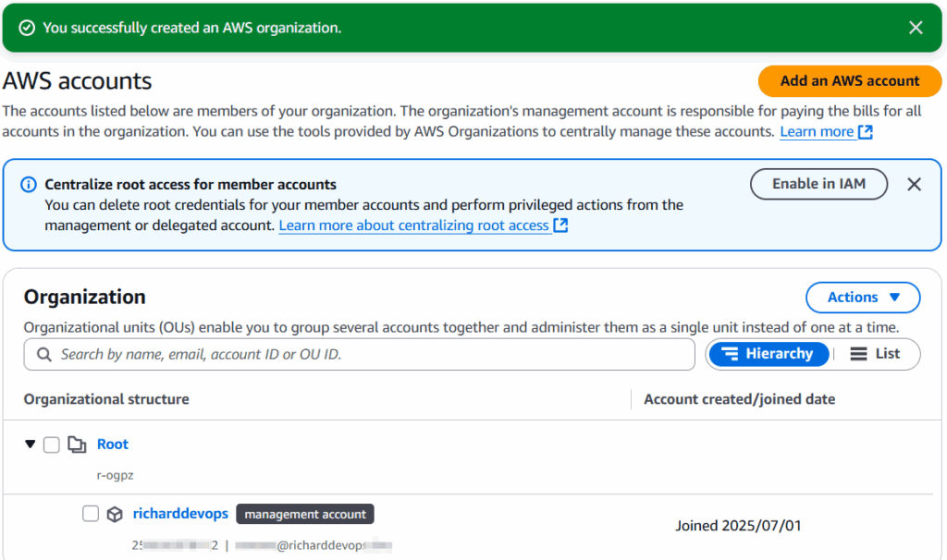Open the richarddevops account link
Image resolution: width=947 pixels, height=560 pixels.
[180, 514]
